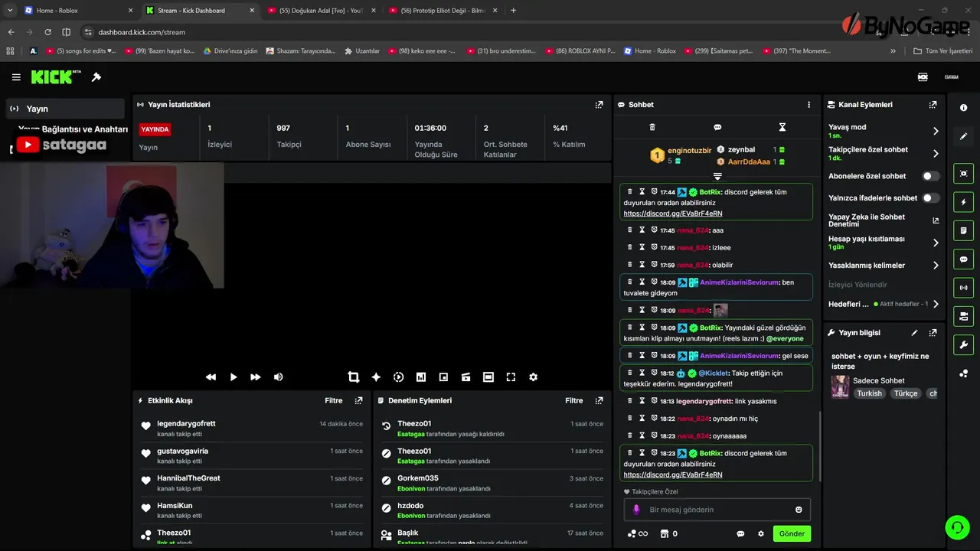Viewport: 980px width, 551px height.
Task: Toggle Abonelere özel sohbet switch
Action: pos(930,176)
